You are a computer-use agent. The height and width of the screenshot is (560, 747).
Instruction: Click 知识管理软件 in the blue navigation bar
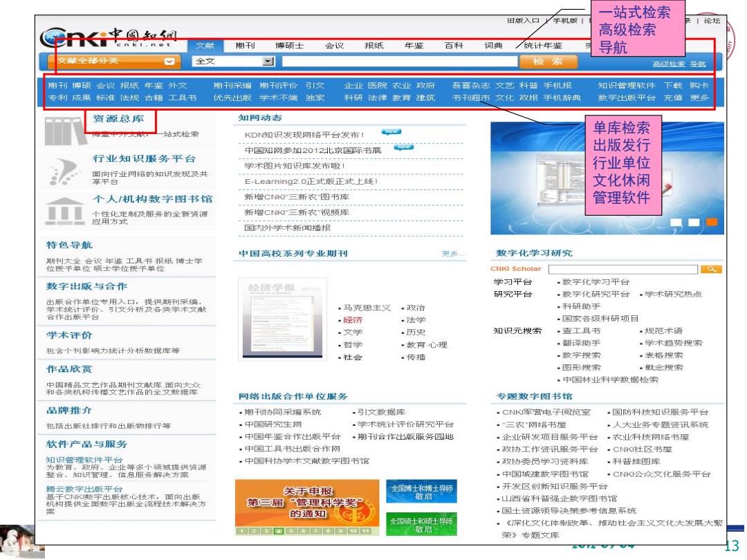(627, 85)
